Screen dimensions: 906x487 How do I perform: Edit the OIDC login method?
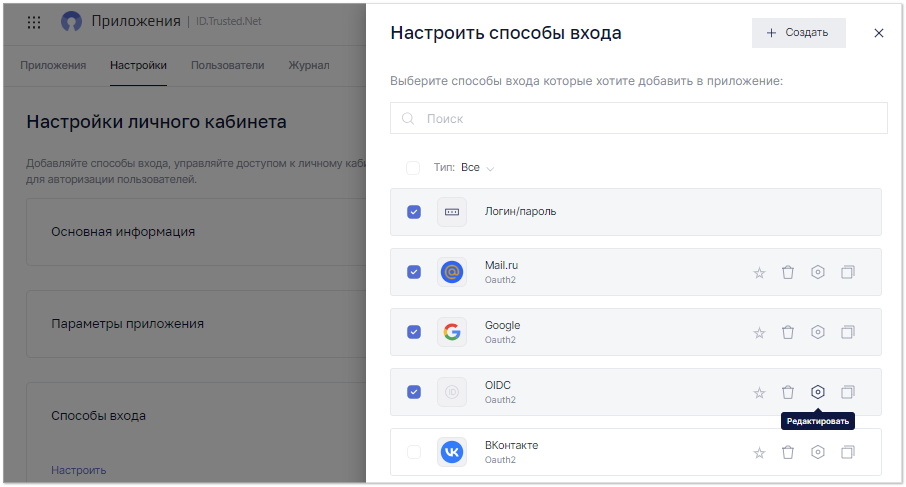pos(818,392)
